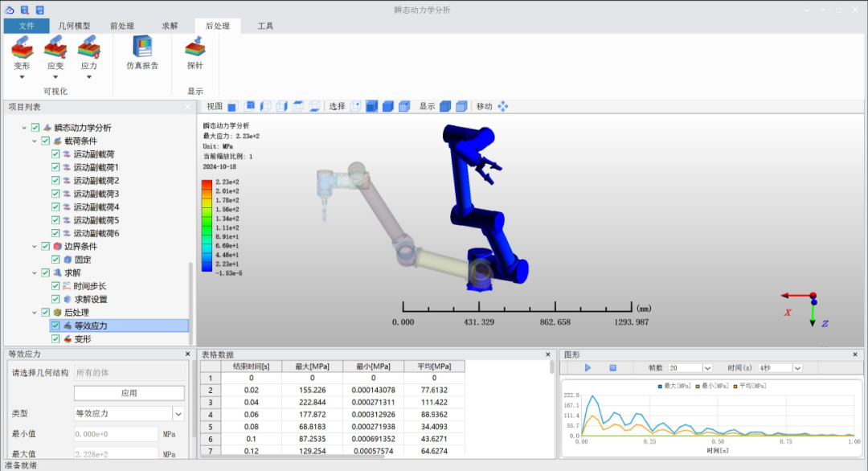The height and width of the screenshot is (471, 868).
Task: Click the 应用 apply button
Action: point(129,393)
